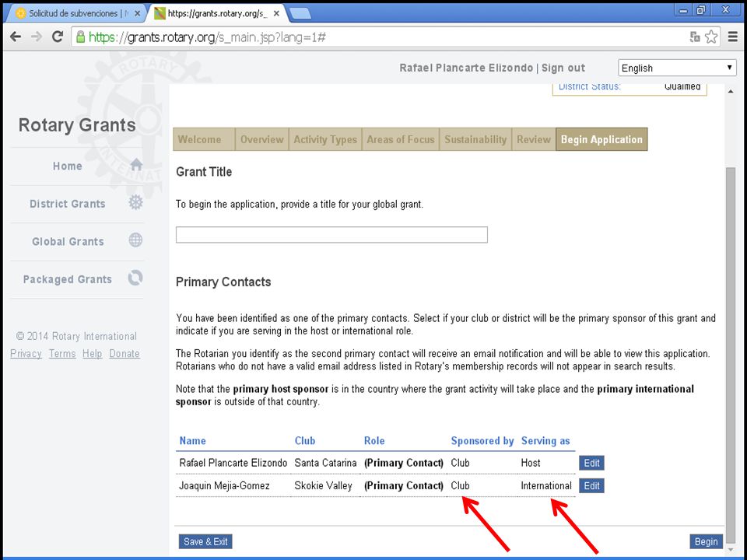
Task: Click the Skokie Valley club cell
Action: 323,485
